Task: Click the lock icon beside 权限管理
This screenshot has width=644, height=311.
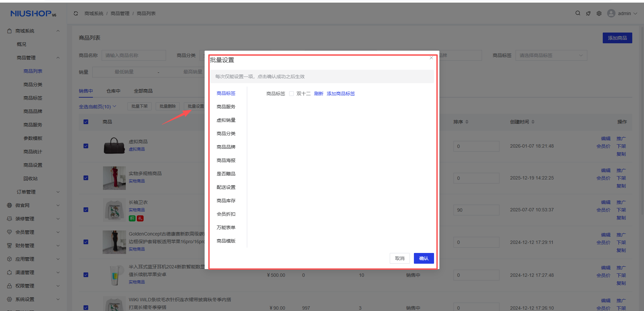Action: (9, 286)
